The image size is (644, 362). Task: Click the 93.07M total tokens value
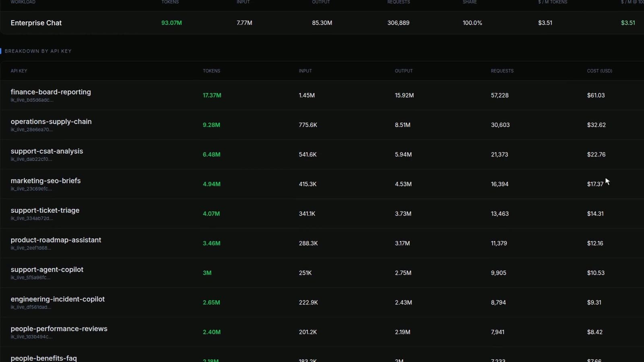(x=171, y=23)
